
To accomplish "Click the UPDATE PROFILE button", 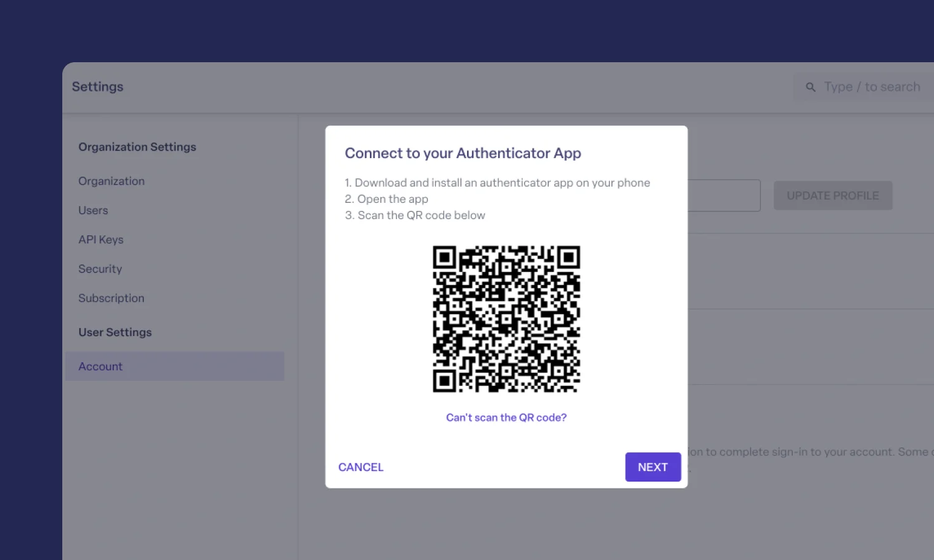I will pyautogui.click(x=833, y=195).
